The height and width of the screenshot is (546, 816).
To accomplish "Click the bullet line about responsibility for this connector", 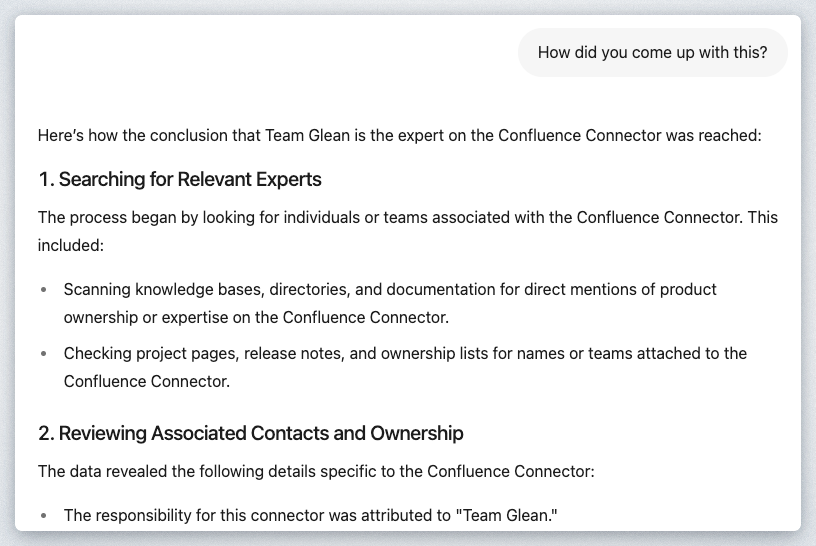I will click(x=295, y=515).
